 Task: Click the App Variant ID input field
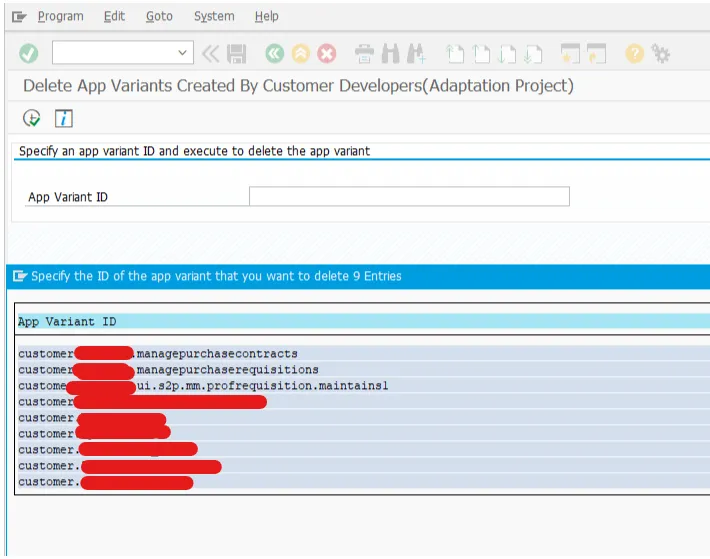coord(409,196)
